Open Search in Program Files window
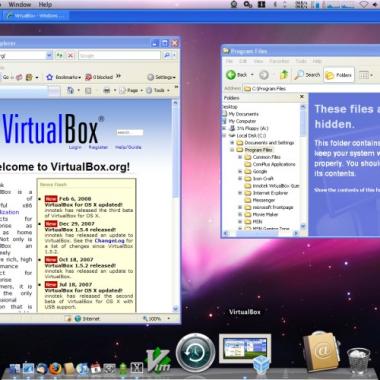 coord(307,75)
